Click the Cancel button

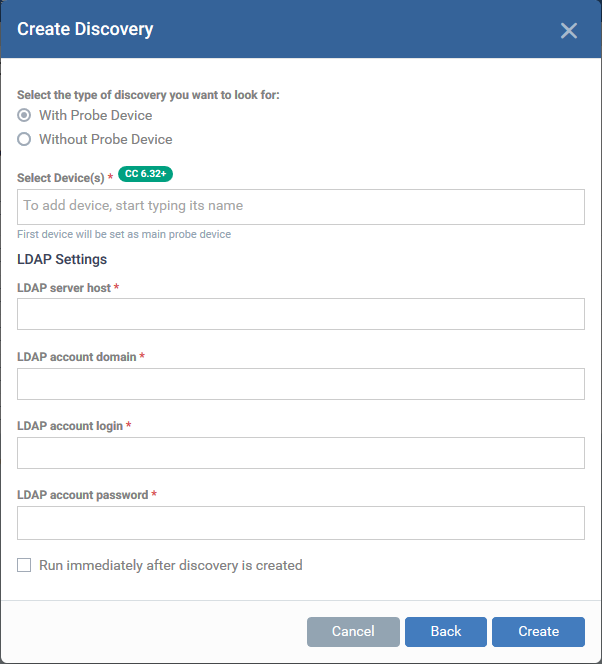coord(353,631)
